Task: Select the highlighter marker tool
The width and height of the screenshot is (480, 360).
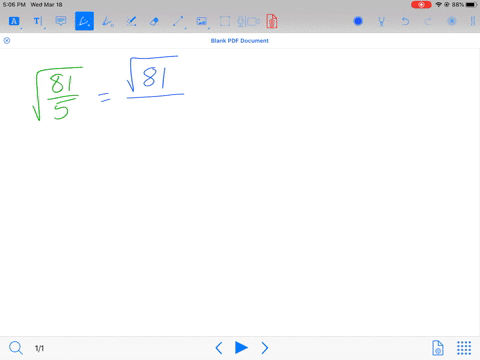Action: (x=131, y=21)
